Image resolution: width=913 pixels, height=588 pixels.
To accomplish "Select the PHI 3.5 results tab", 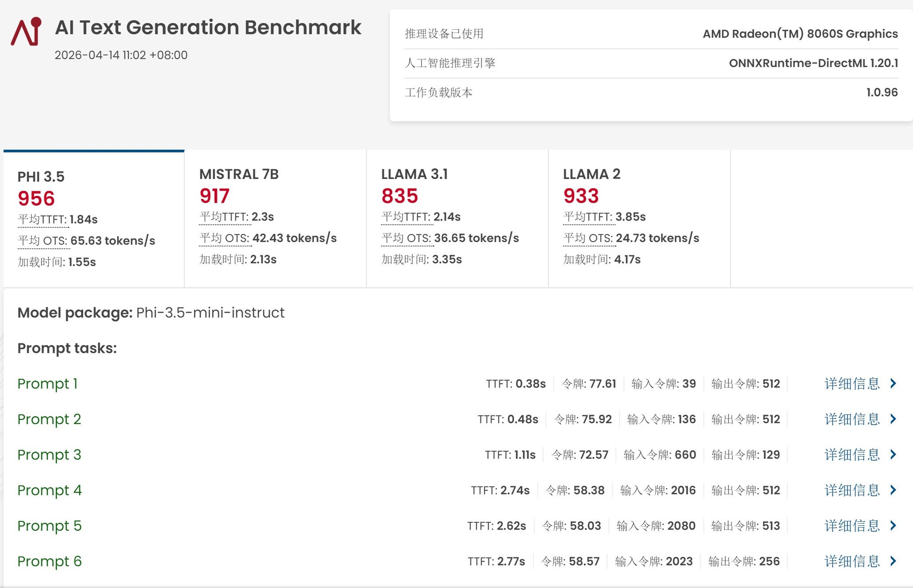I will click(x=94, y=218).
